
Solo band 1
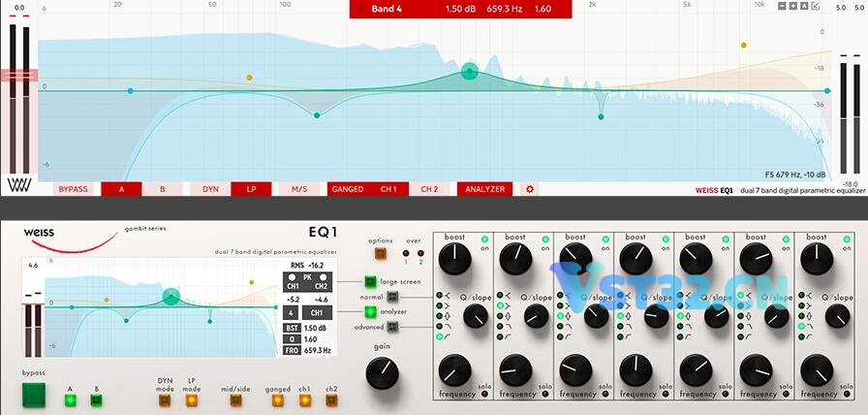(485, 394)
